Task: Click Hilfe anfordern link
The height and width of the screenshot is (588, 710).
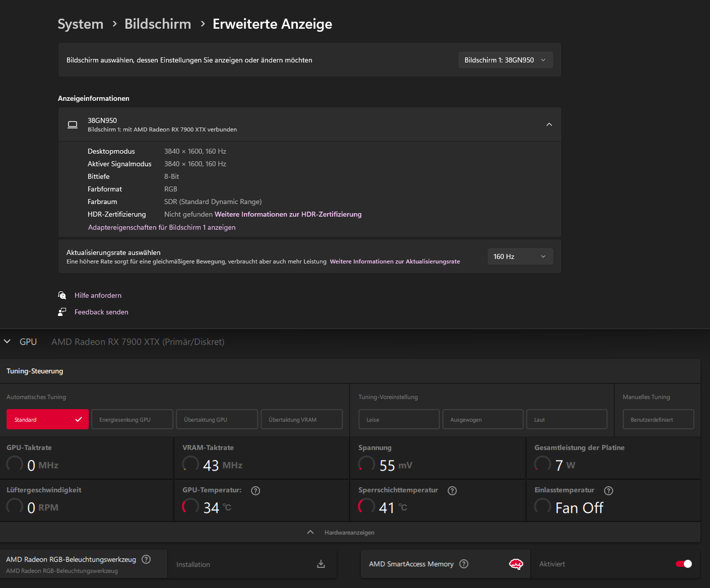Action: click(98, 295)
